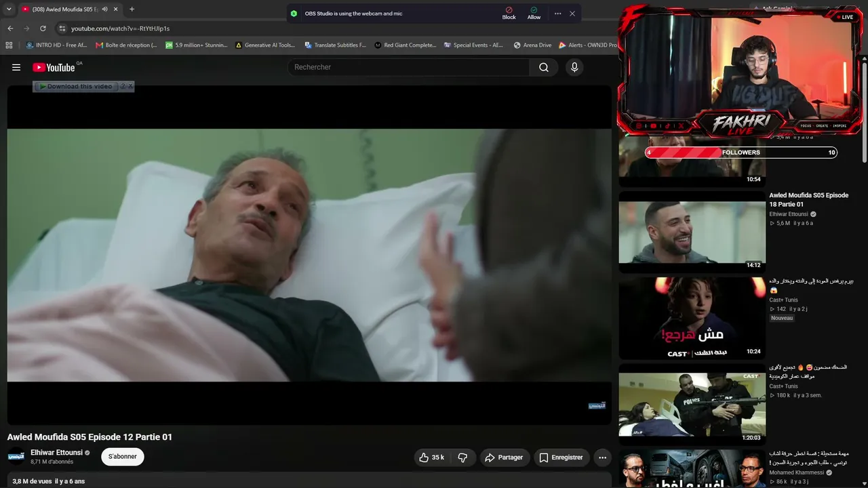This screenshot has height=488, width=868.
Task: Open the 1:20:03 police video thumbnail
Action: 692,404
